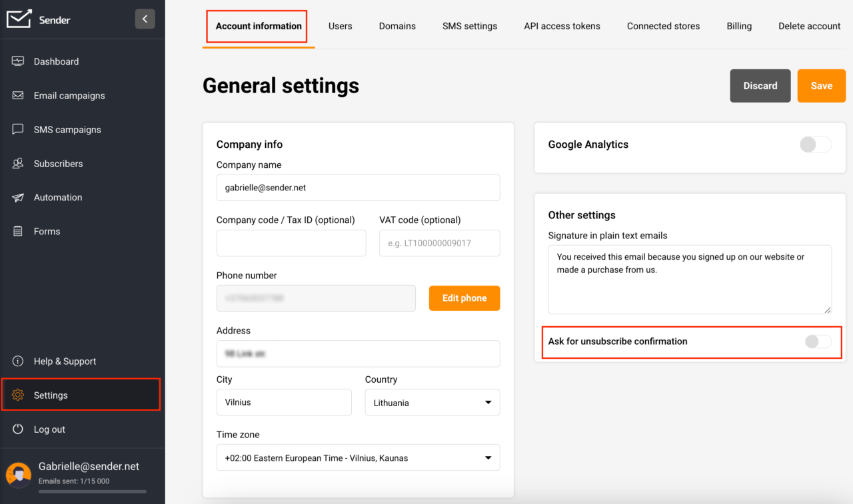The height and width of the screenshot is (504, 853).
Task: Save the general settings
Action: (x=821, y=85)
